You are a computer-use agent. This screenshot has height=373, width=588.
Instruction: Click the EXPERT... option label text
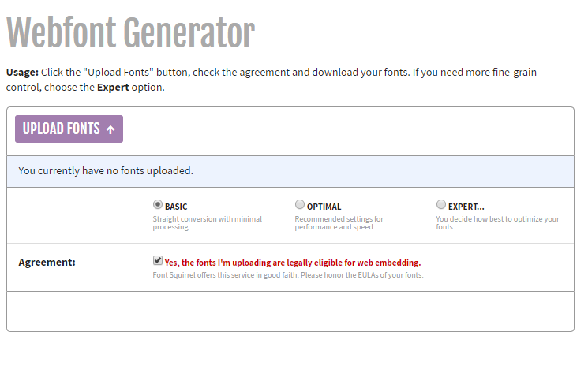(466, 207)
